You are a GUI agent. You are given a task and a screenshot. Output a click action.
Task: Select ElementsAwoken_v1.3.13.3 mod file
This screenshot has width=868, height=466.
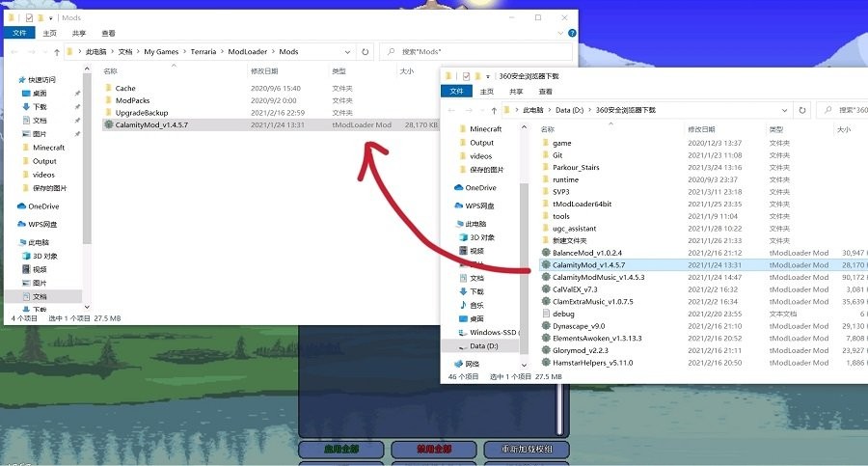597,338
